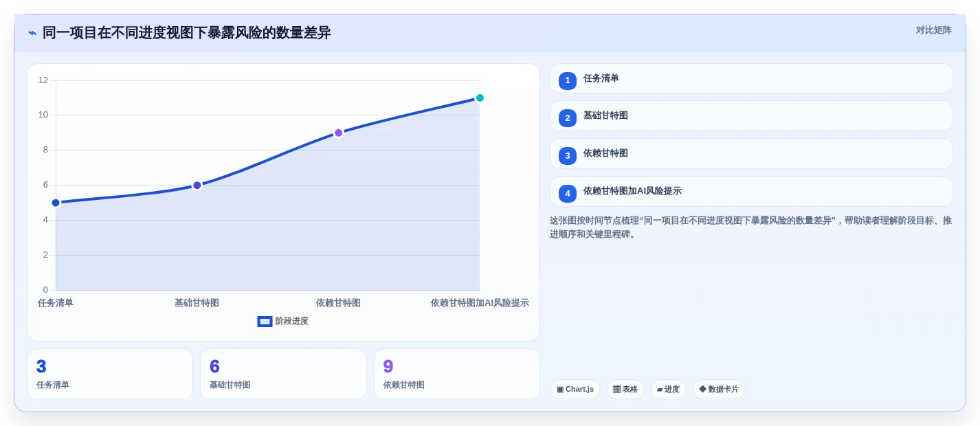Click the y-axis value 12
The image size is (980, 426).
point(43,80)
